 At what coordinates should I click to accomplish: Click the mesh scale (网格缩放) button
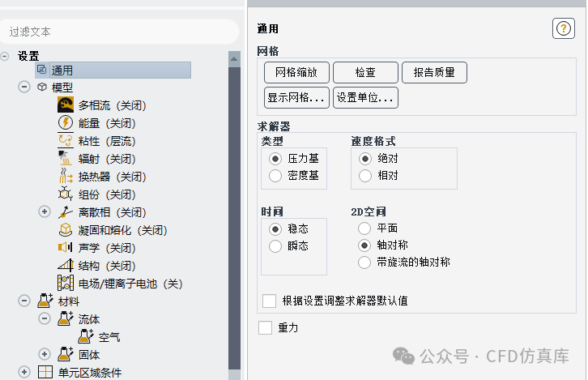296,72
